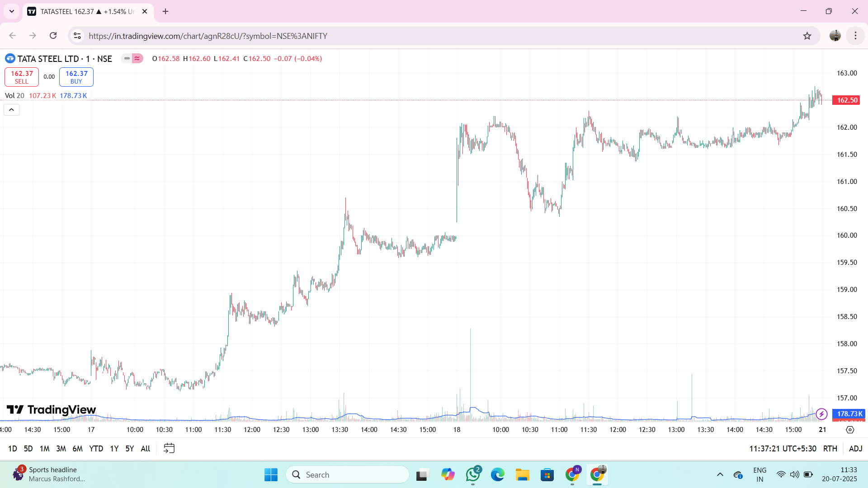868x488 pixels.
Task: Toggle ADJ adjusted data setting
Action: (855, 449)
